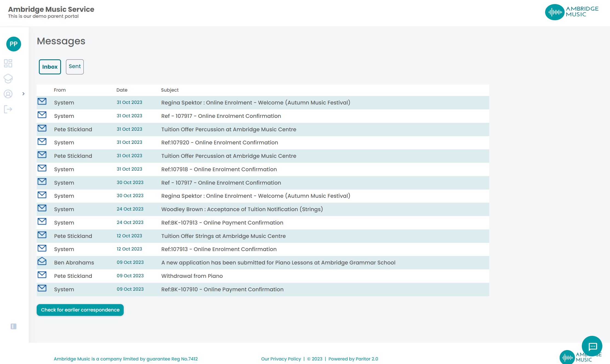This screenshot has width=610, height=364.
Task: Open envelope icon for Ref:107920 message
Action: pos(42,142)
